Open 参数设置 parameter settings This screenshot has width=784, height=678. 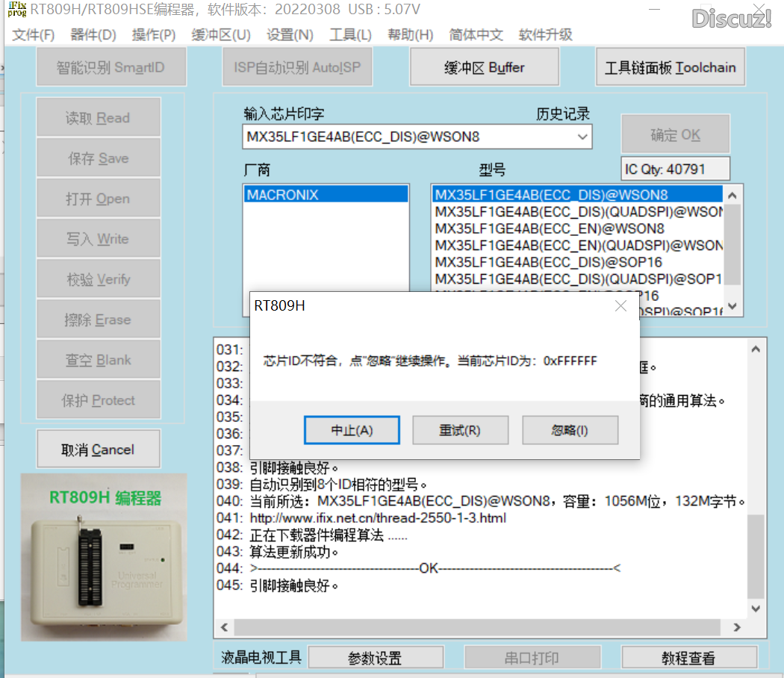[x=376, y=657]
